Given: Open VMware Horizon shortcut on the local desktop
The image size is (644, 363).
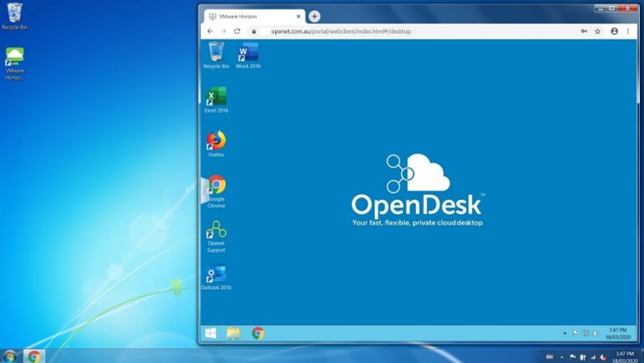Looking at the screenshot, I should [15, 63].
